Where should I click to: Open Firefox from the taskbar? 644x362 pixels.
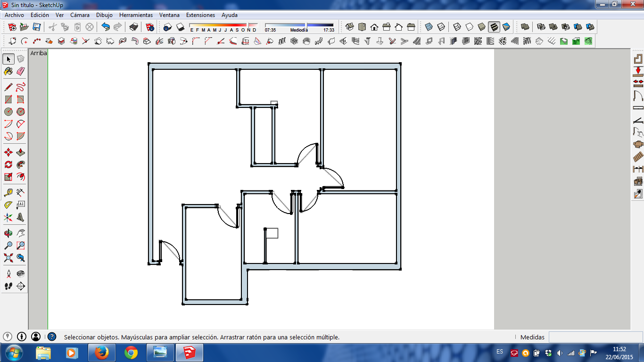coord(101,353)
